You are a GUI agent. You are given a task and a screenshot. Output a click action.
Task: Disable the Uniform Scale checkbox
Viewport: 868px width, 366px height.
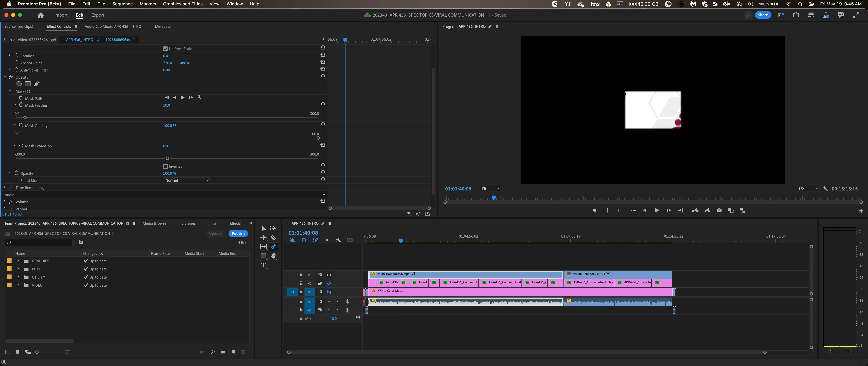tap(165, 49)
